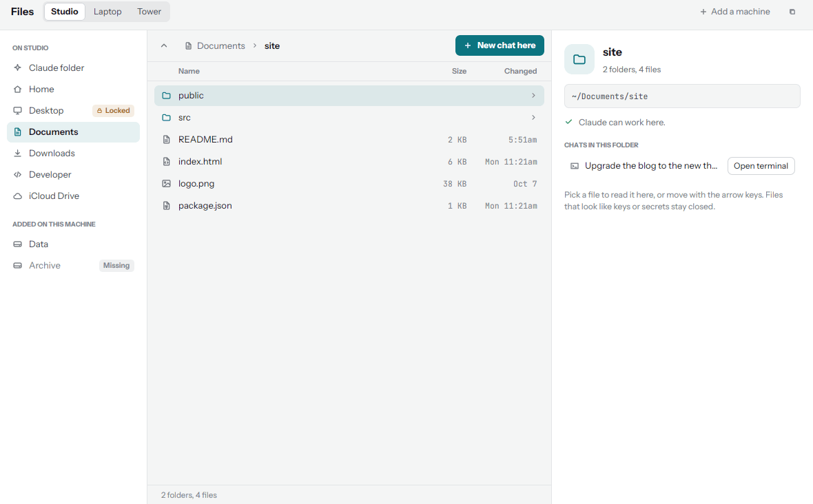Click the document icon in breadcrumb
Screen dimensions: 813x504
pos(188,45)
